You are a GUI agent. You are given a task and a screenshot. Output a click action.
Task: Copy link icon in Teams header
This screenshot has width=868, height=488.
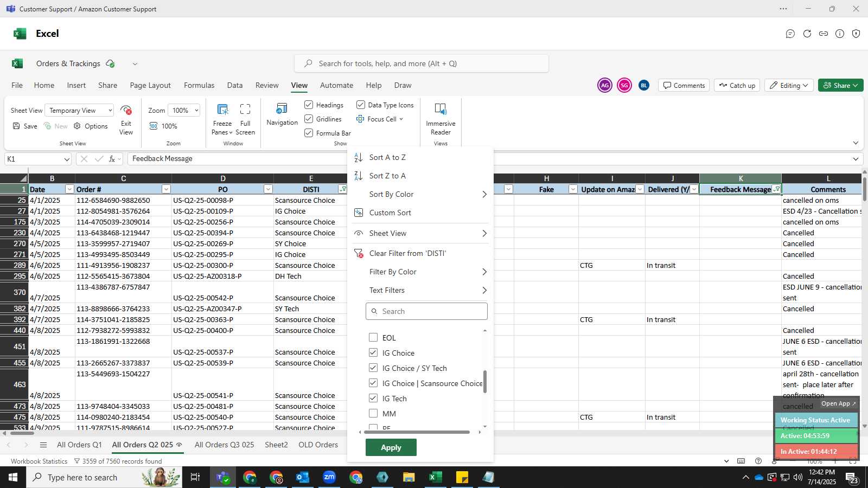click(x=824, y=34)
